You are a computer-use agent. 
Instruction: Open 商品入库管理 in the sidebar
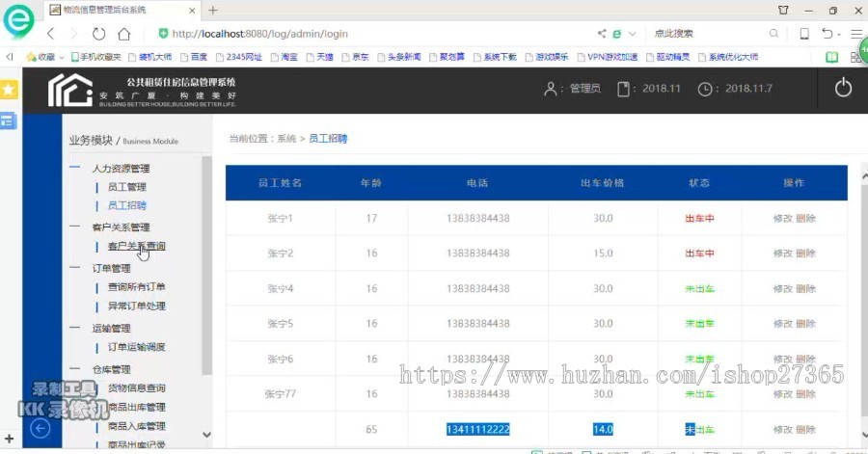coord(136,426)
